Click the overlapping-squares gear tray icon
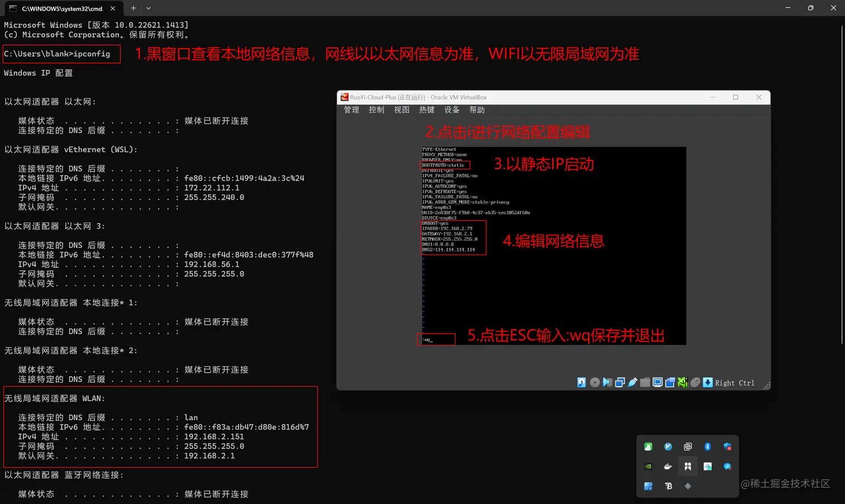The width and height of the screenshot is (845, 504). 688,446
